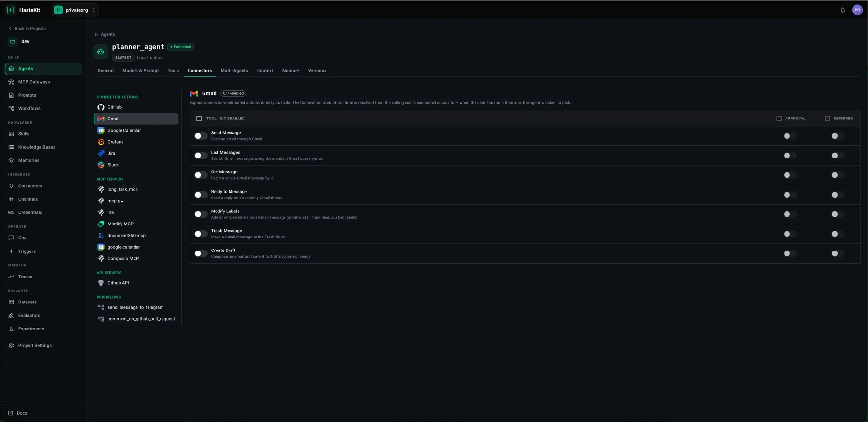Click the Grafana connector icon
The width and height of the screenshot is (868, 422).
pyautogui.click(x=101, y=142)
